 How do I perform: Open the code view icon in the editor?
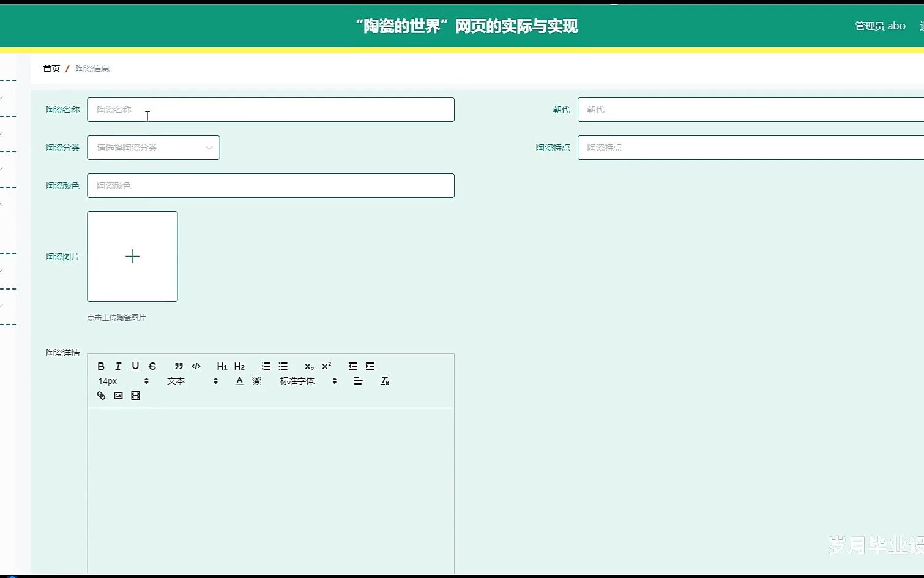pyautogui.click(x=196, y=366)
